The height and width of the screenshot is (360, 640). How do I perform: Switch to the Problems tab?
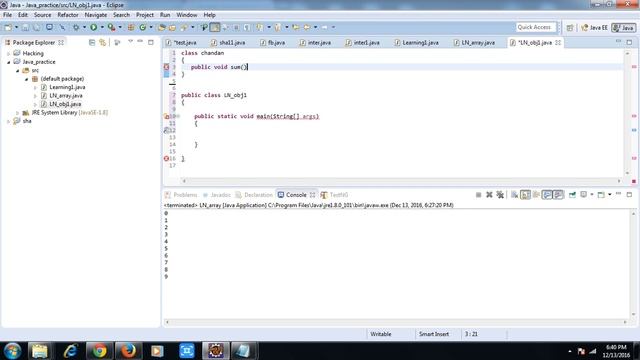[x=181, y=195]
